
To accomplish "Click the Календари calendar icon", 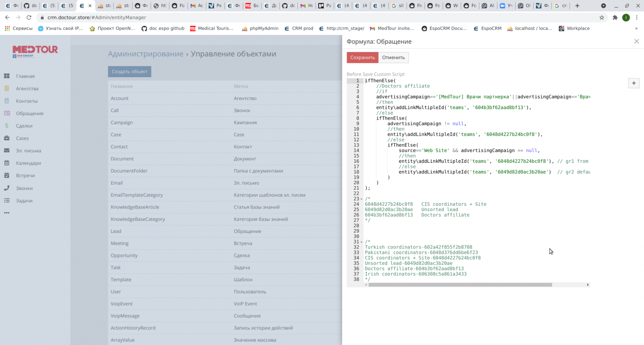I will (x=7, y=163).
